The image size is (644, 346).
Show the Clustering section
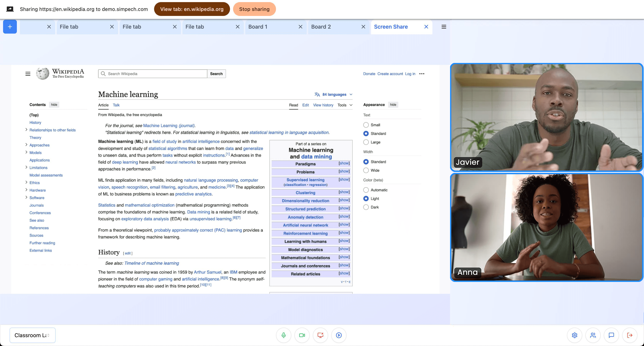[344, 192]
